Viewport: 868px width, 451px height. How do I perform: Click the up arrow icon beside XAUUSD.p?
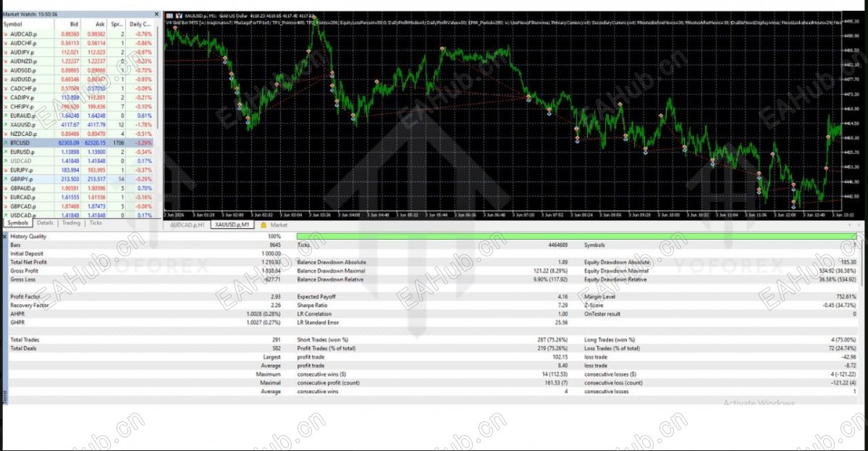click(x=6, y=125)
